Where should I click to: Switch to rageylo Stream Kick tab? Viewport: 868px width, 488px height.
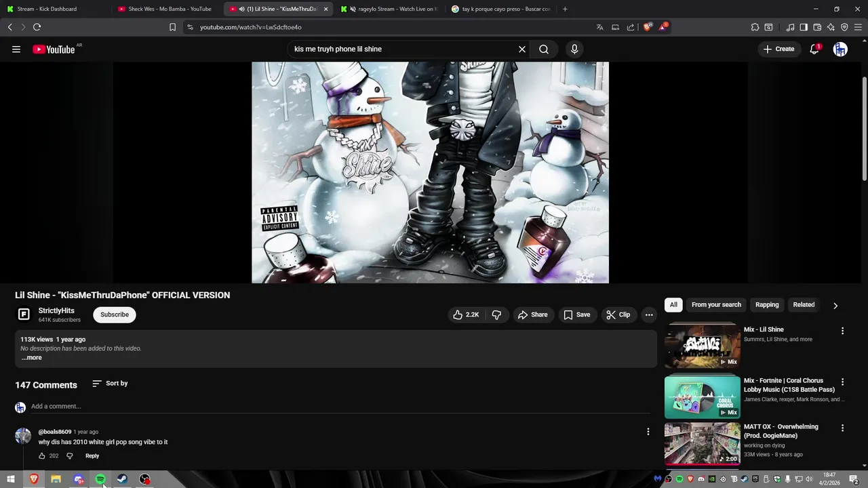(x=390, y=9)
